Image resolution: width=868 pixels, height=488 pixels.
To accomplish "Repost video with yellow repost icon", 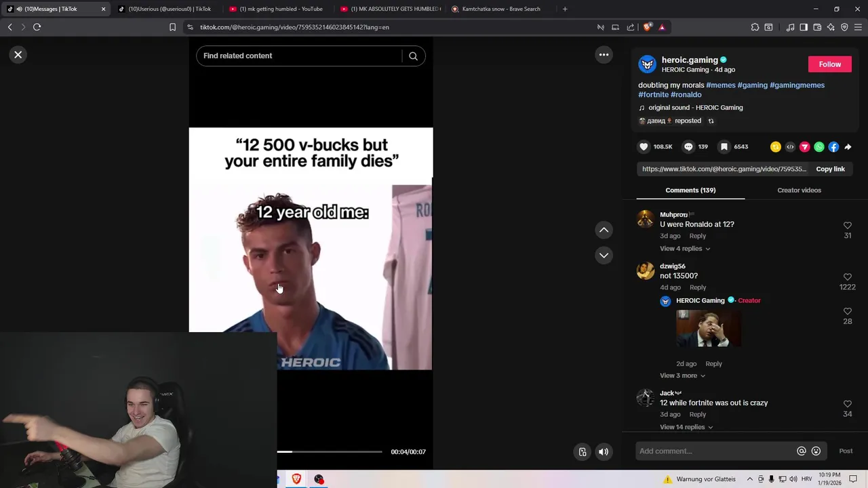I will (776, 147).
